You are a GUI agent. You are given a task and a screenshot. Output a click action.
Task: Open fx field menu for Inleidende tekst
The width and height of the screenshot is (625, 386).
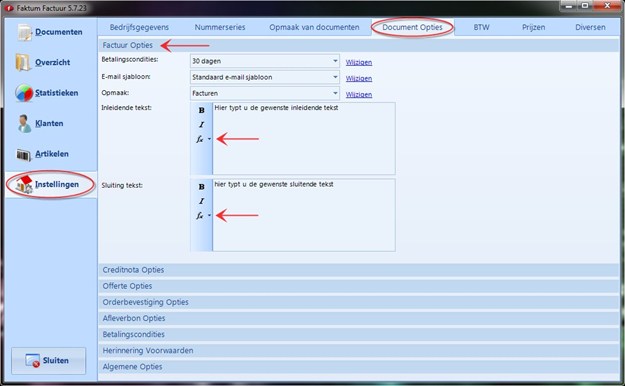coord(203,139)
